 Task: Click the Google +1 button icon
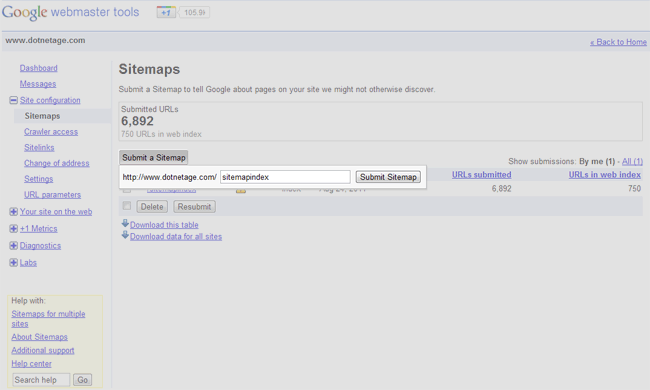(x=166, y=12)
